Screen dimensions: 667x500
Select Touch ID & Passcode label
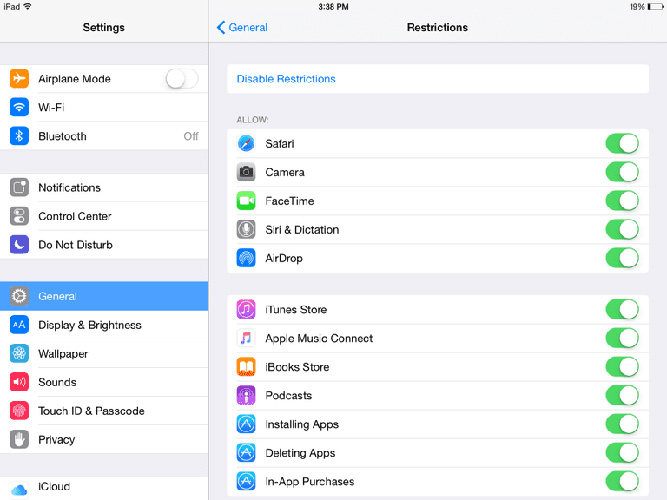[91, 411]
